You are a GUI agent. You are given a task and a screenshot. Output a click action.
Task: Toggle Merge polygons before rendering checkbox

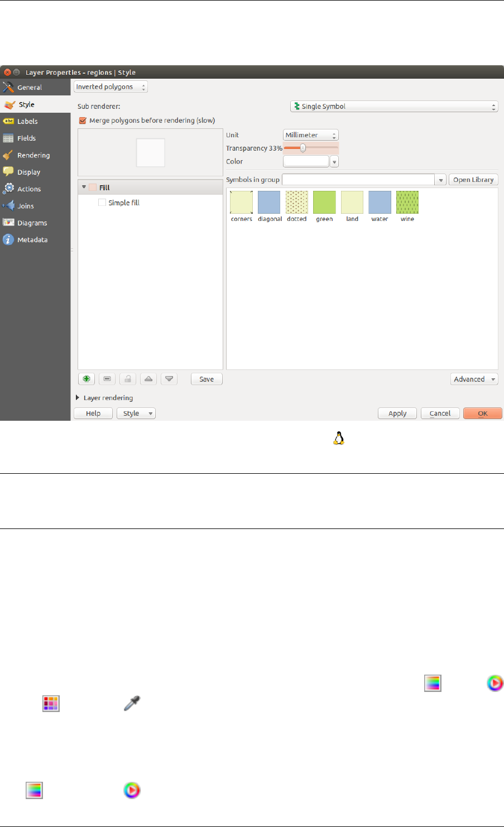pyautogui.click(x=83, y=121)
